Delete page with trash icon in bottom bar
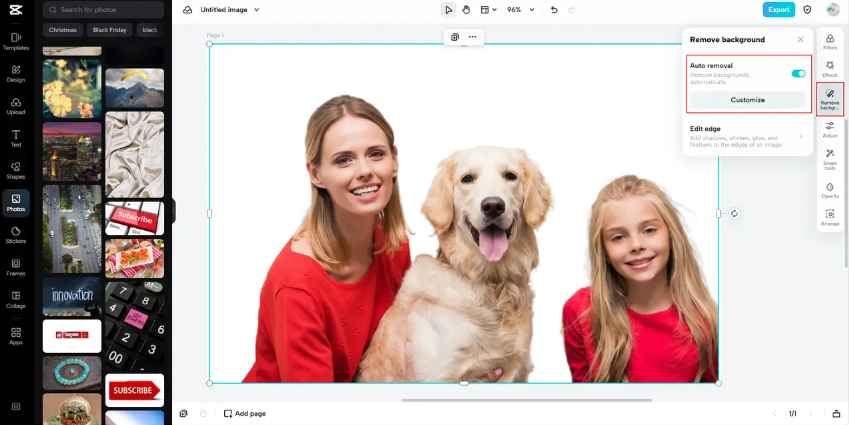Screen dimensions: 849x425 (x=203, y=414)
